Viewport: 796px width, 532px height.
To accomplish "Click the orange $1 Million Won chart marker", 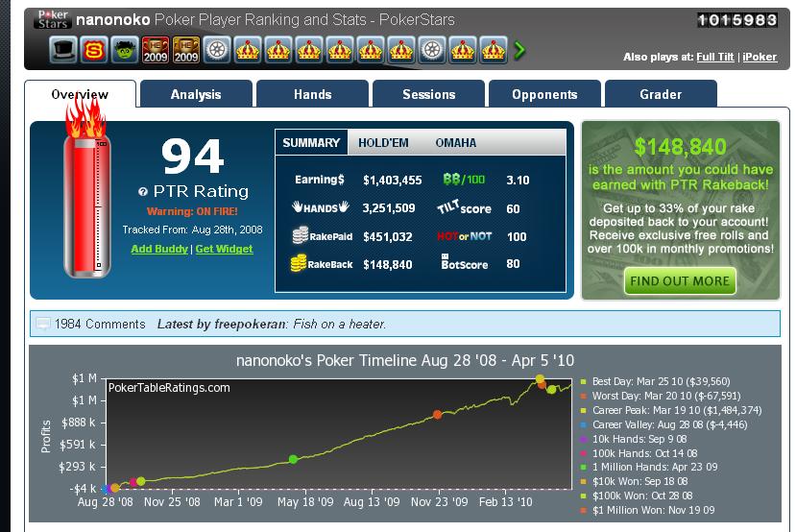I will 437,415.
